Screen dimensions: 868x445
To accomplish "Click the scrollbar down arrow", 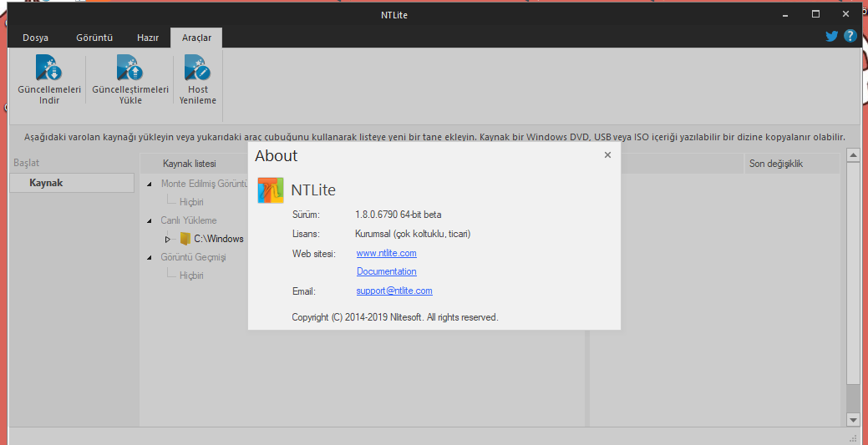I will (x=853, y=419).
